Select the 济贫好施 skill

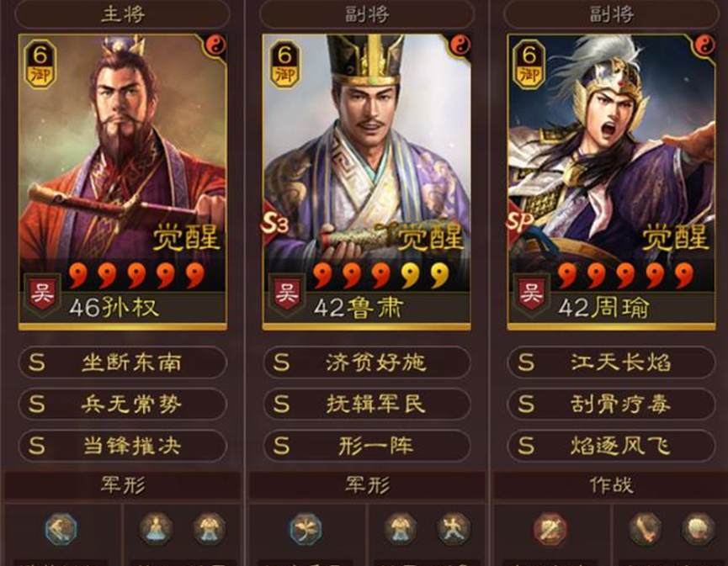[367, 362]
